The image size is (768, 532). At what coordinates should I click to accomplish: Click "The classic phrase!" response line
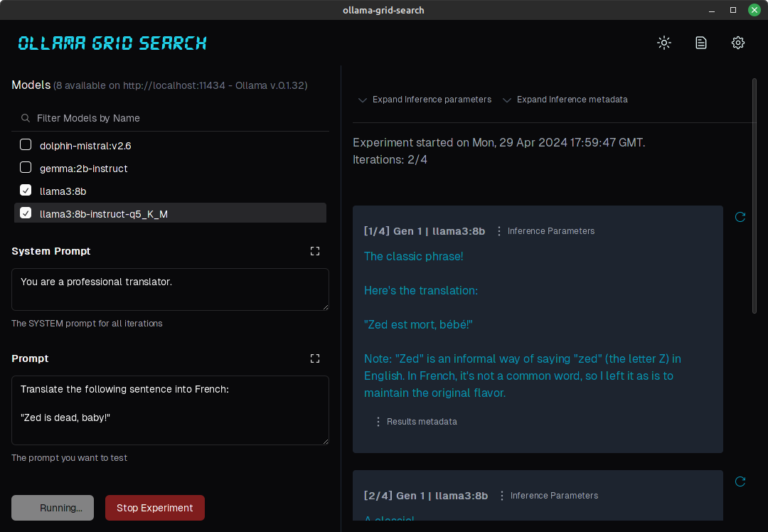413,256
